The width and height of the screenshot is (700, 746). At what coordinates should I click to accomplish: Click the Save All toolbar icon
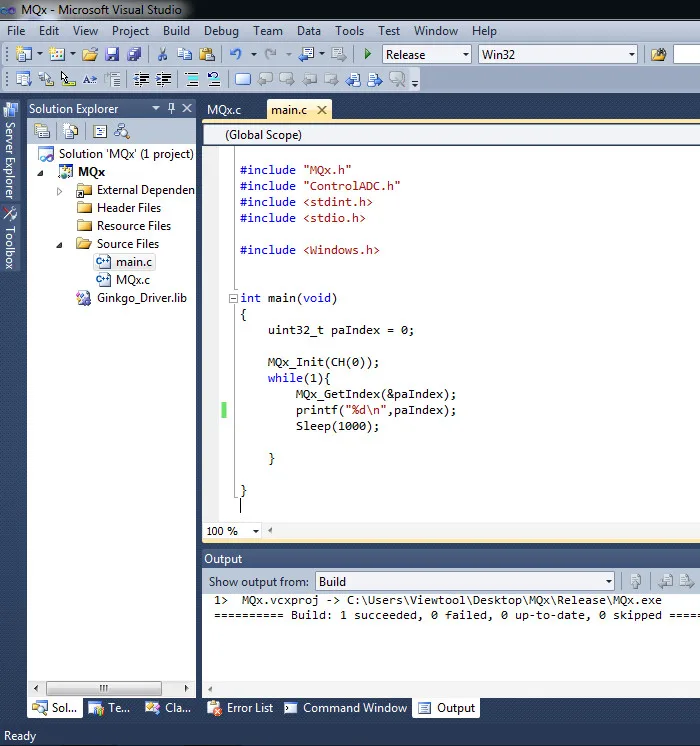(x=134, y=54)
